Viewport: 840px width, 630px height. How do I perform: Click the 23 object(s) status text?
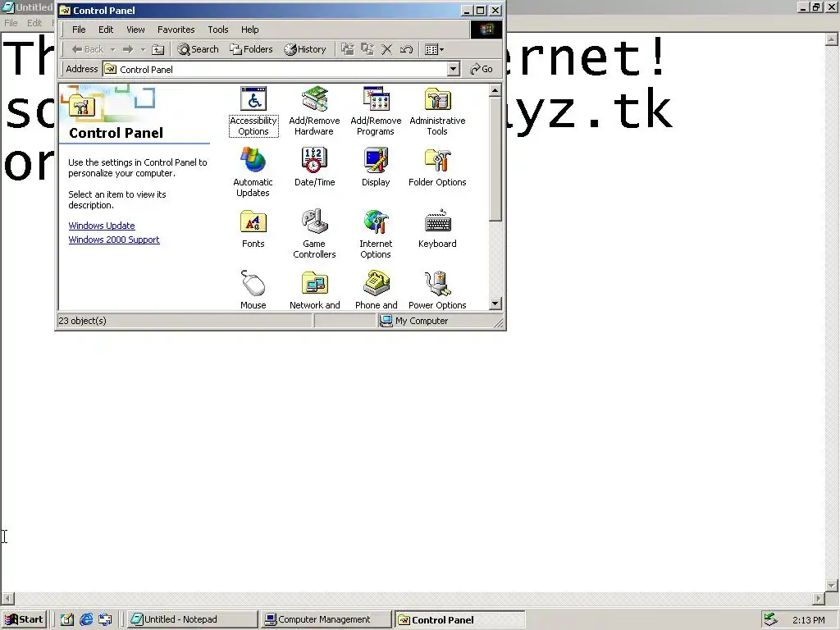pyautogui.click(x=83, y=321)
